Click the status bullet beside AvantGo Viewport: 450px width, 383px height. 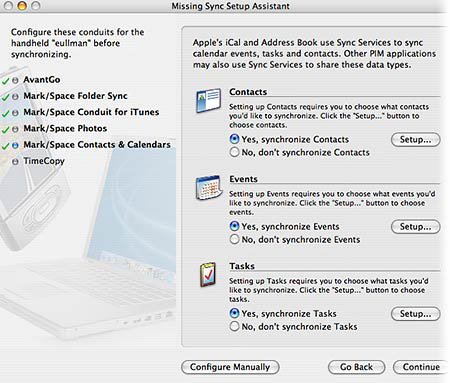point(15,80)
